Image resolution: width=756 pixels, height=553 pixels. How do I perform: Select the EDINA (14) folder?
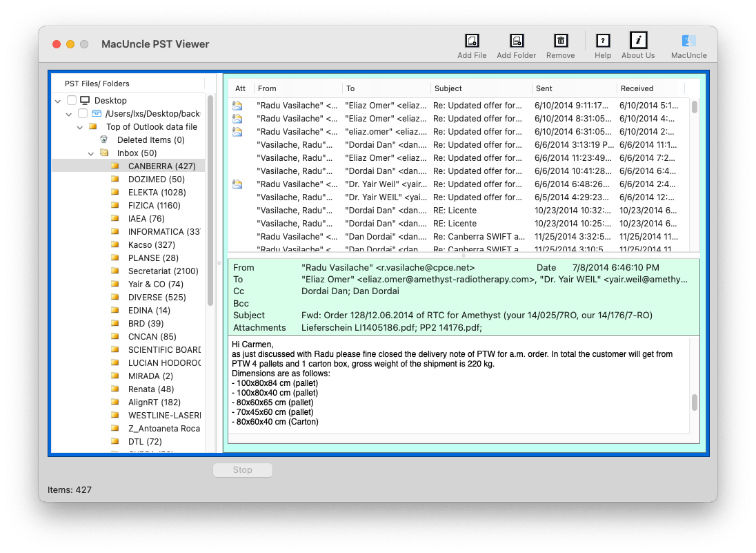pos(149,310)
